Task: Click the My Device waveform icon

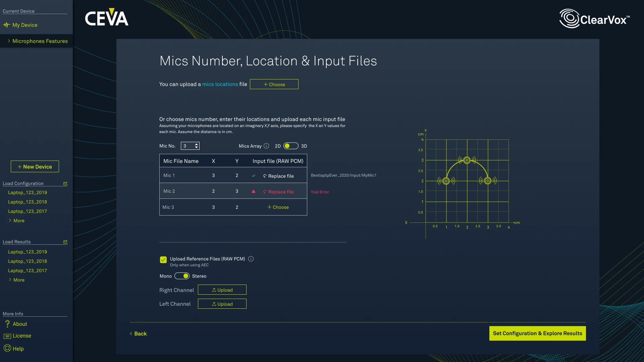Action: 7,25
